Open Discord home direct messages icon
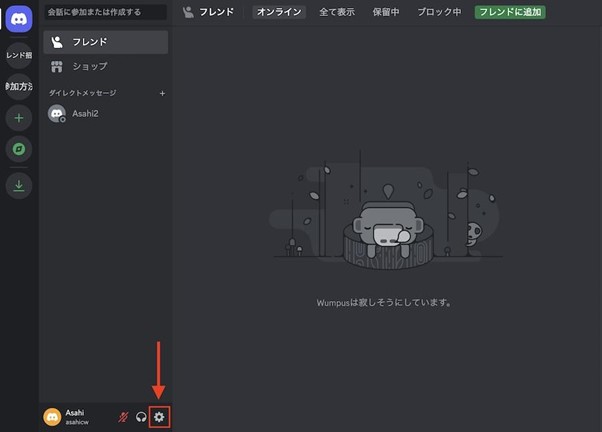 [19, 19]
